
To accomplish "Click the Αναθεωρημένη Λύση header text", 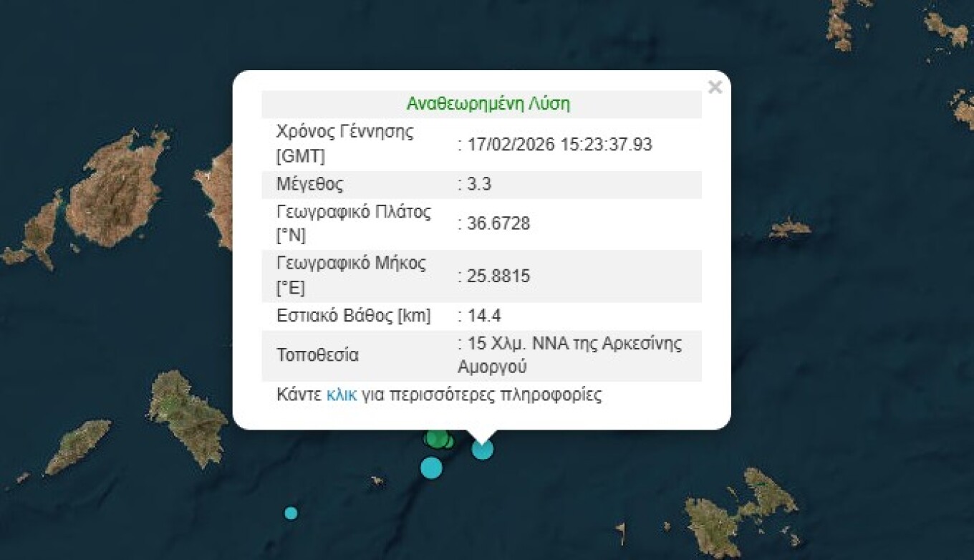I will point(488,104).
